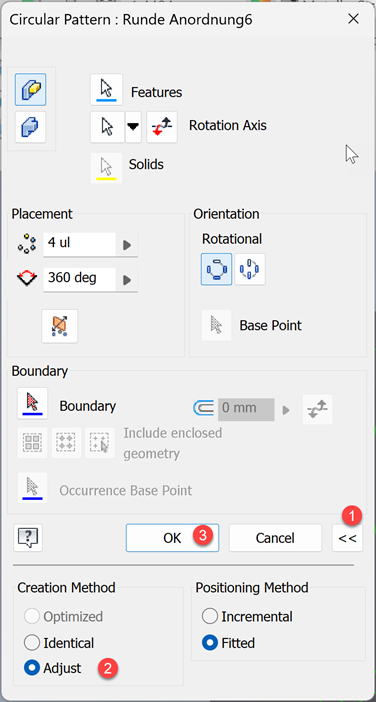Image resolution: width=376 pixels, height=702 pixels.
Task: Click the 'Include enclosed geometry' text
Action: (173, 443)
